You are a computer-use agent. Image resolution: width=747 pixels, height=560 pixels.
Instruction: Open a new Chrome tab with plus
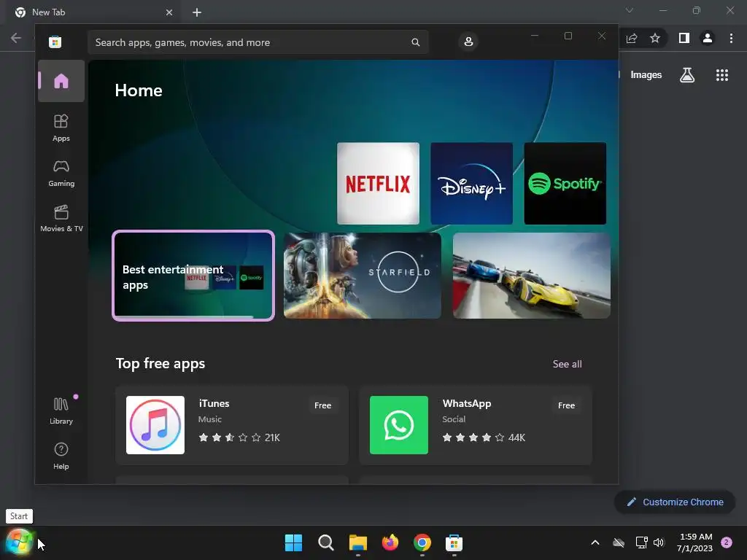[197, 12]
